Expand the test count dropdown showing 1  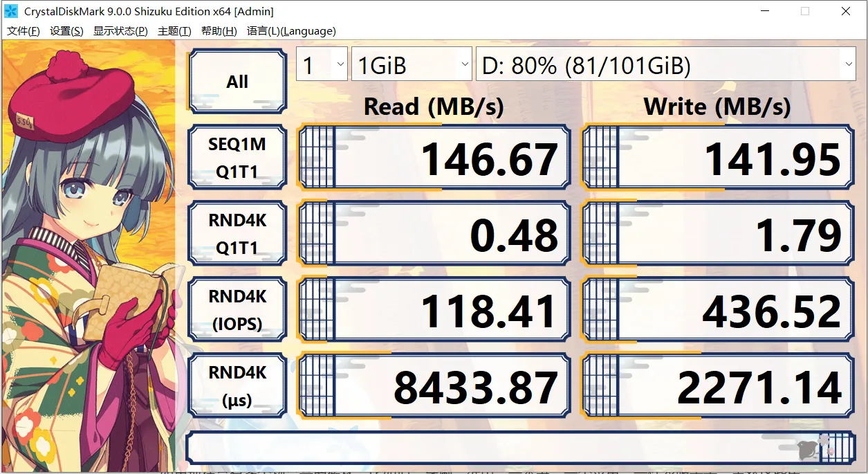pyautogui.click(x=322, y=65)
